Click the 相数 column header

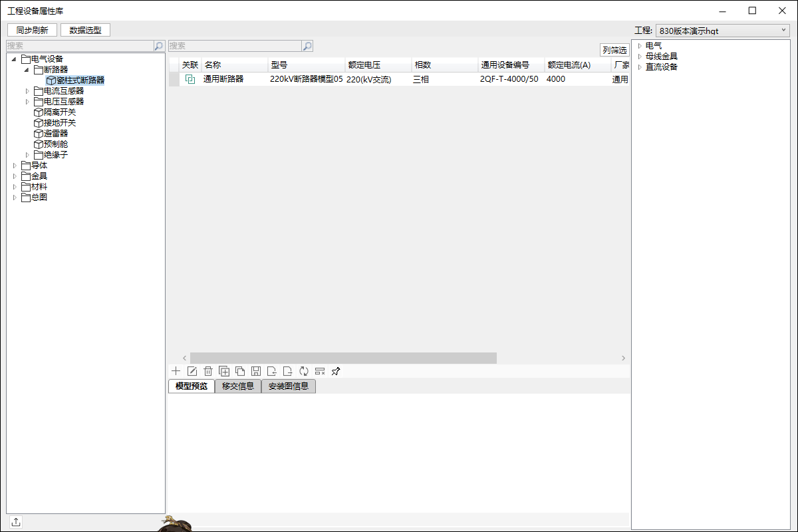pos(445,65)
